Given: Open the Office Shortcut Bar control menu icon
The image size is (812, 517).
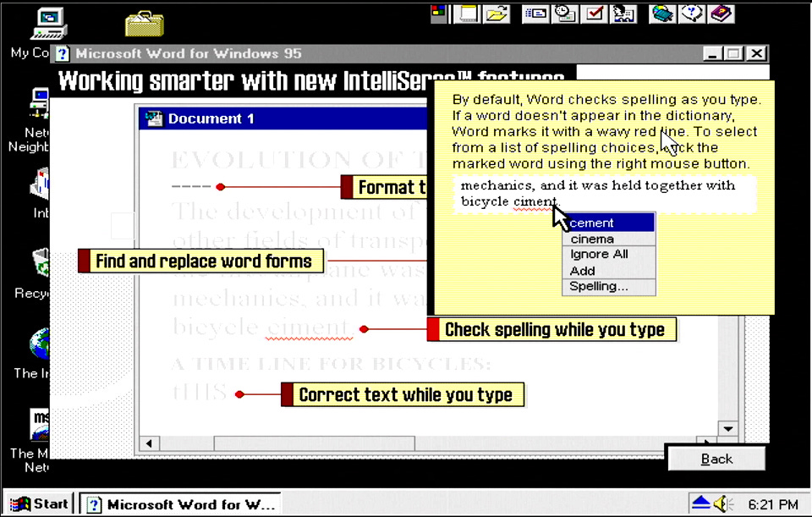Looking at the screenshot, I should coord(438,14).
